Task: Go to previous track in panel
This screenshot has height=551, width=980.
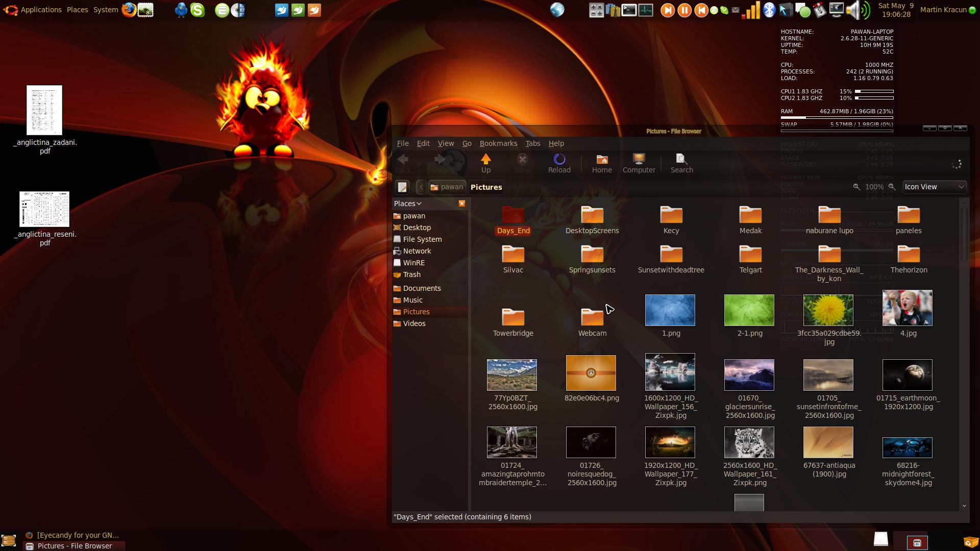Action: (x=701, y=10)
